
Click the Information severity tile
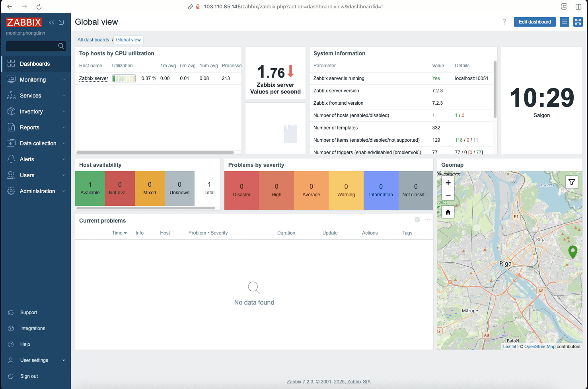point(381,191)
